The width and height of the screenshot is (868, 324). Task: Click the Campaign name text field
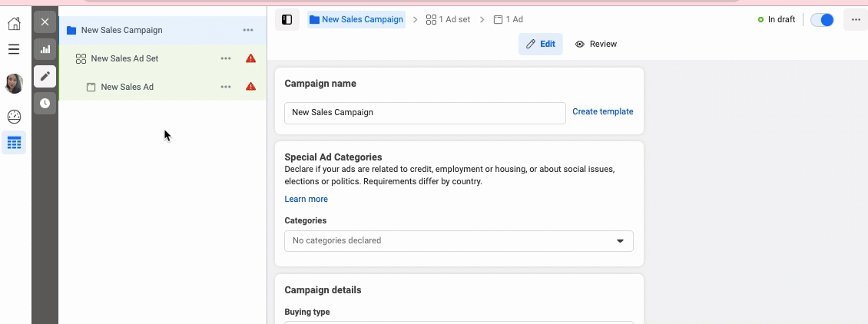coord(424,113)
